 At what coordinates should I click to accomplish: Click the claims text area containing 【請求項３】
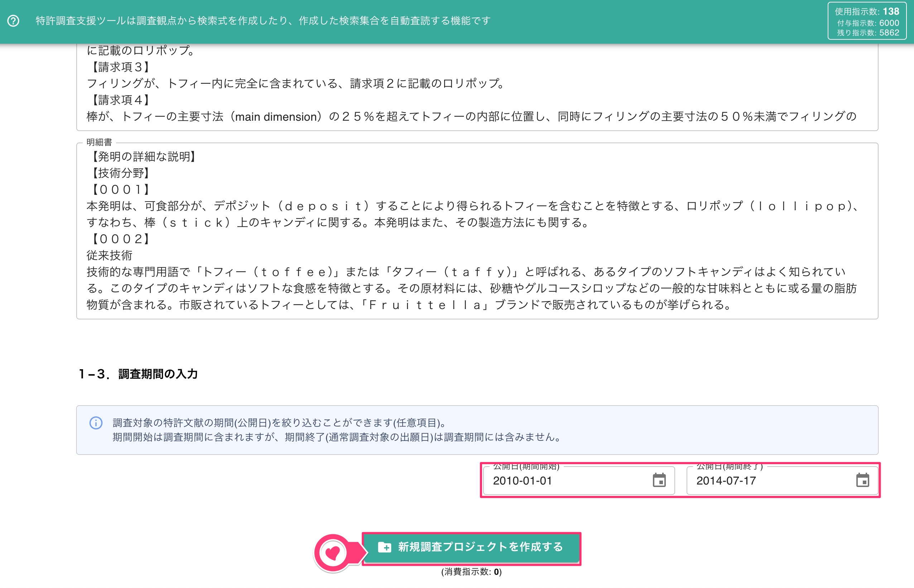[x=477, y=87]
